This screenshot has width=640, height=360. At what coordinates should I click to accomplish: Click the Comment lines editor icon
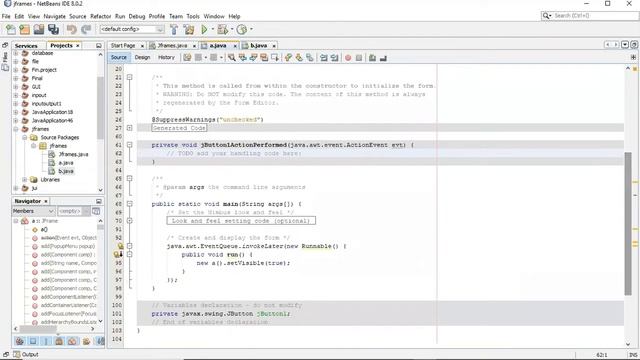tap(372, 58)
